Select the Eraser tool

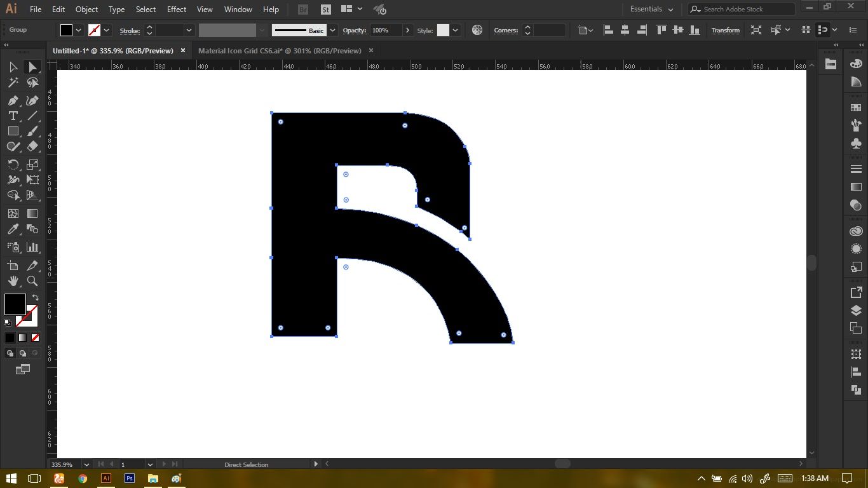tap(32, 146)
